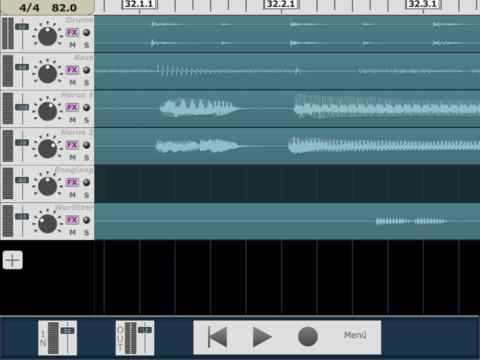Open FX panel for Horns 2 track
480x360 pixels.
pos(72,145)
